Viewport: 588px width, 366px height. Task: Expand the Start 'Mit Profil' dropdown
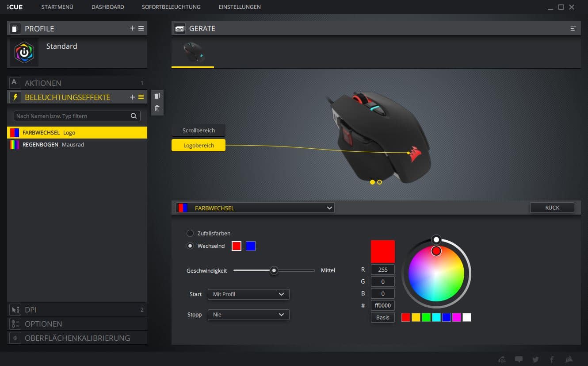coord(248,294)
